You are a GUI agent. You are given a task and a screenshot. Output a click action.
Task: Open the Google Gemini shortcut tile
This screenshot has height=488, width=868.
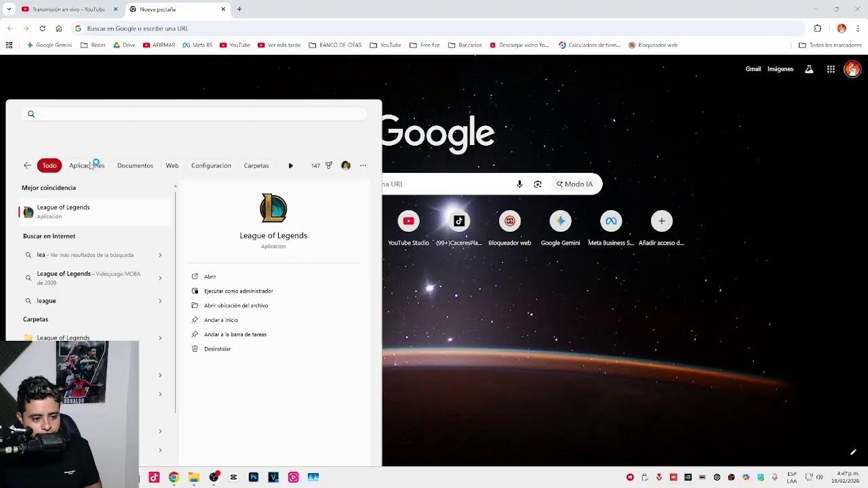point(560,221)
